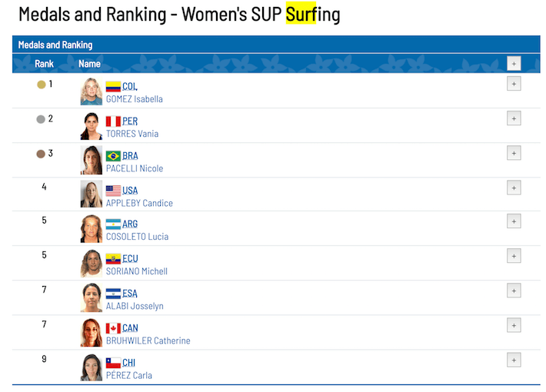The width and height of the screenshot is (546, 392).
Task: Open the ESA country link
Action: click(x=130, y=294)
